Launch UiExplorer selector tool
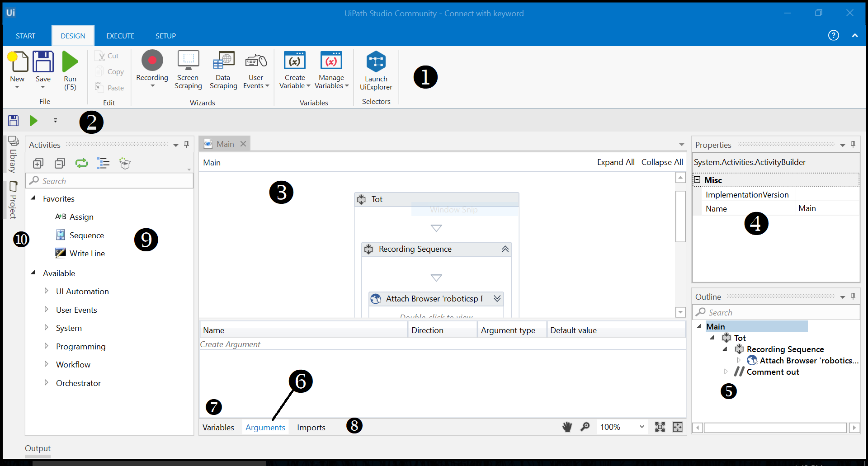 [x=376, y=61]
